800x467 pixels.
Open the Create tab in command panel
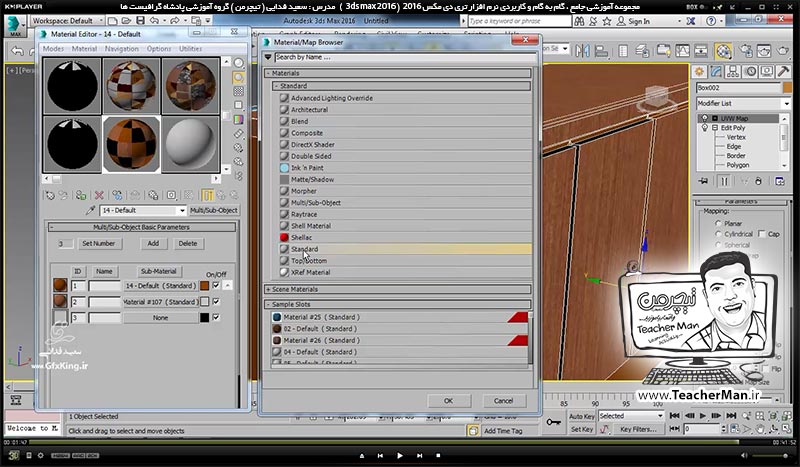pos(699,71)
